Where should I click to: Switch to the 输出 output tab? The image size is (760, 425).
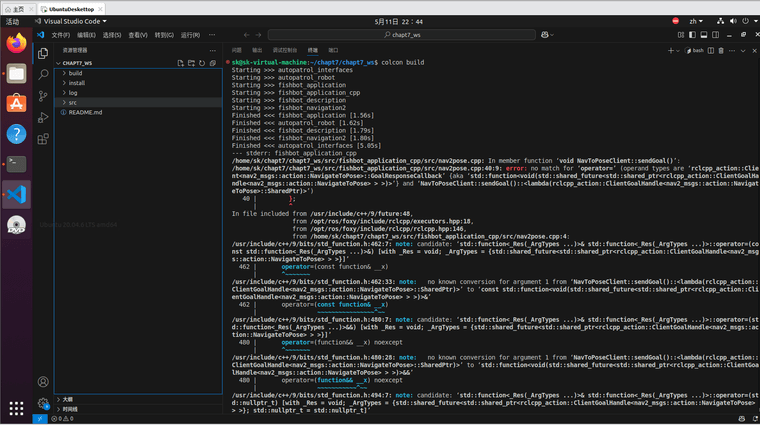coord(257,50)
